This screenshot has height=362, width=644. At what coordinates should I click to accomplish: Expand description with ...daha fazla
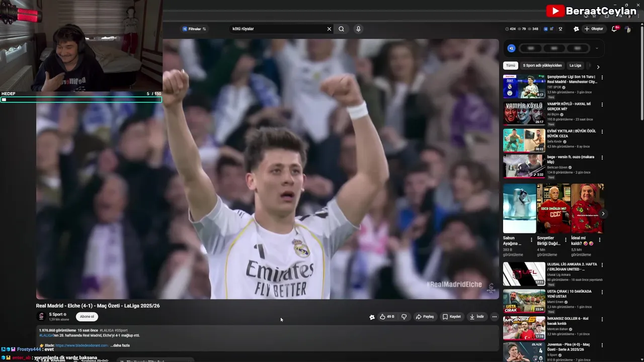click(x=120, y=345)
